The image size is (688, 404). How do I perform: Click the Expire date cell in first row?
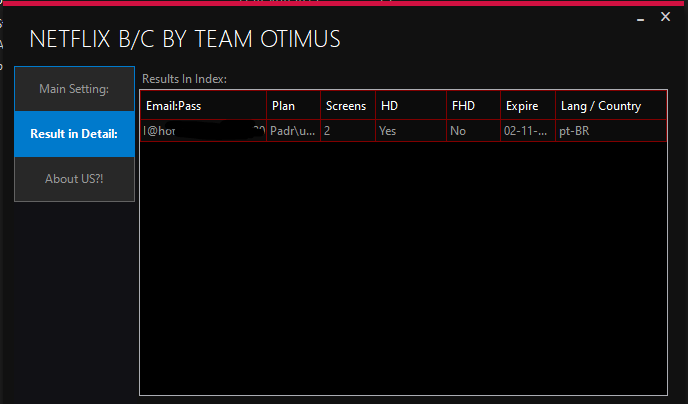(x=527, y=131)
